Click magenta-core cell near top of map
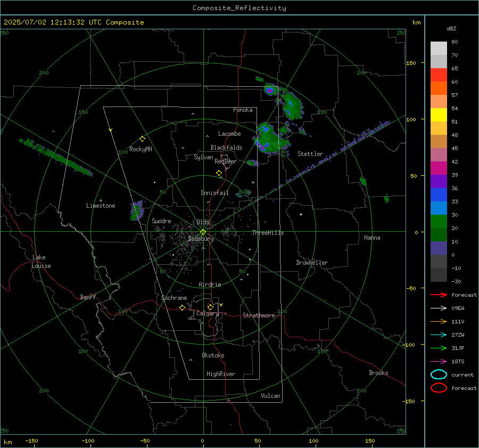479x448 pixels. click(270, 90)
